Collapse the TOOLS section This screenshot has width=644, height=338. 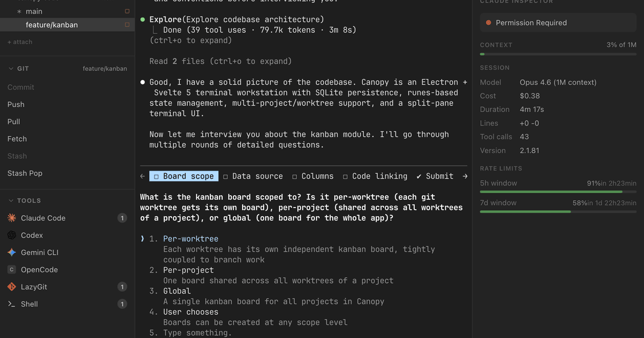11,201
